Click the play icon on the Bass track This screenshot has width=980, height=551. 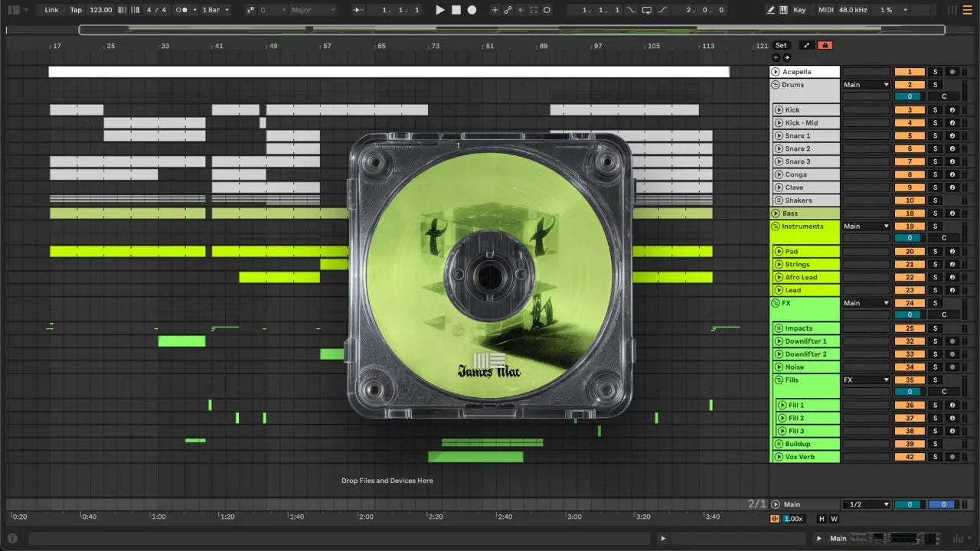(x=776, y=214)
